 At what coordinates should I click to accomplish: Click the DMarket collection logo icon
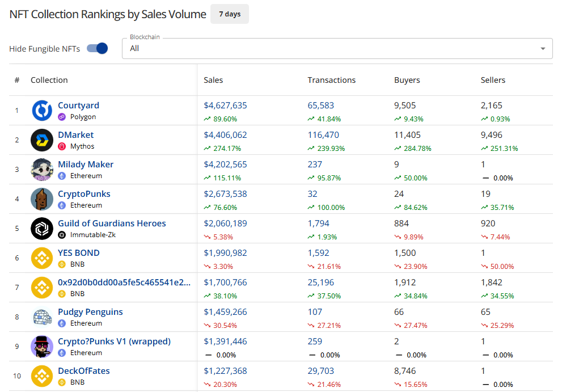[x=42, y=140]
